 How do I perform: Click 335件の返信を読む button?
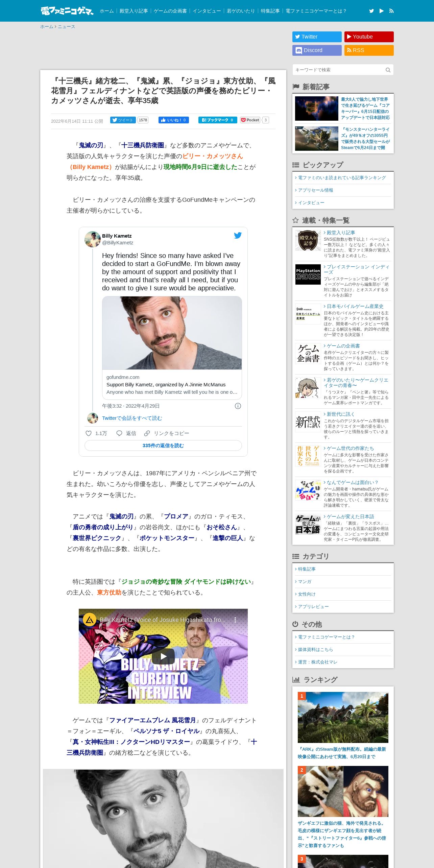click(163, 445)
